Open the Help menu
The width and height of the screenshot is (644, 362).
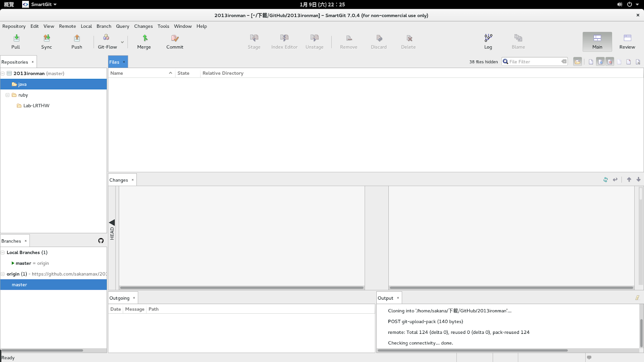(202, 26)
